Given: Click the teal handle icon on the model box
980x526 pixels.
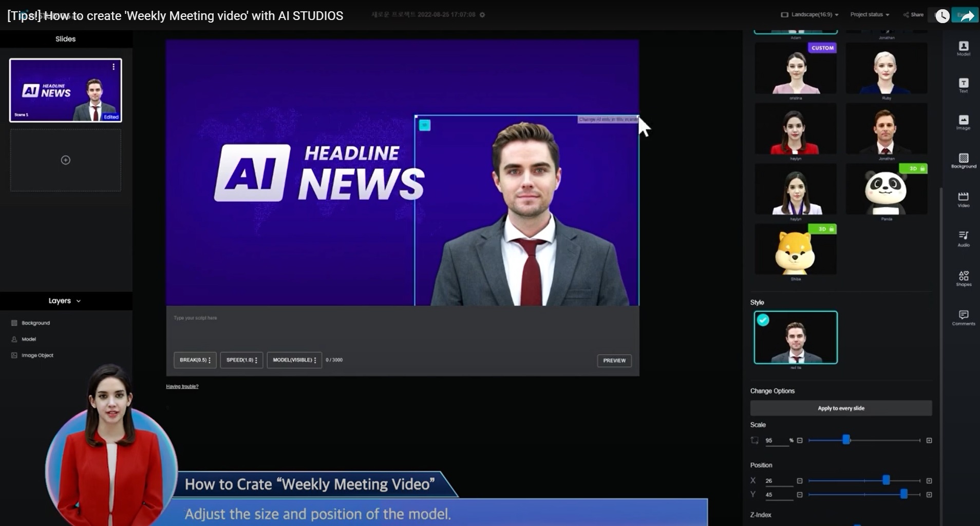Looking at the screenshot, I should (x=425, y=125).
